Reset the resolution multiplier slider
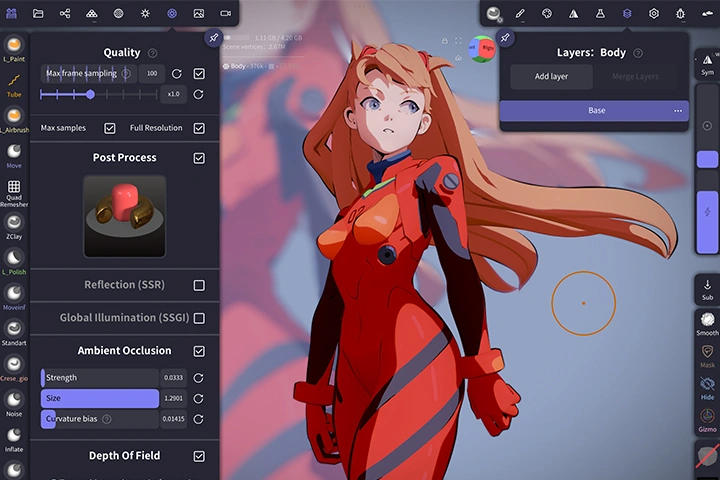 click(198, 94)
